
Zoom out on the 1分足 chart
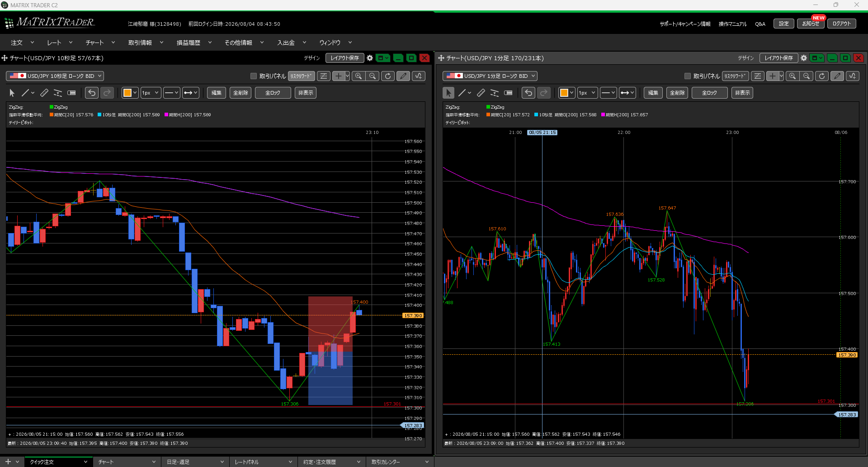(807, 76)
